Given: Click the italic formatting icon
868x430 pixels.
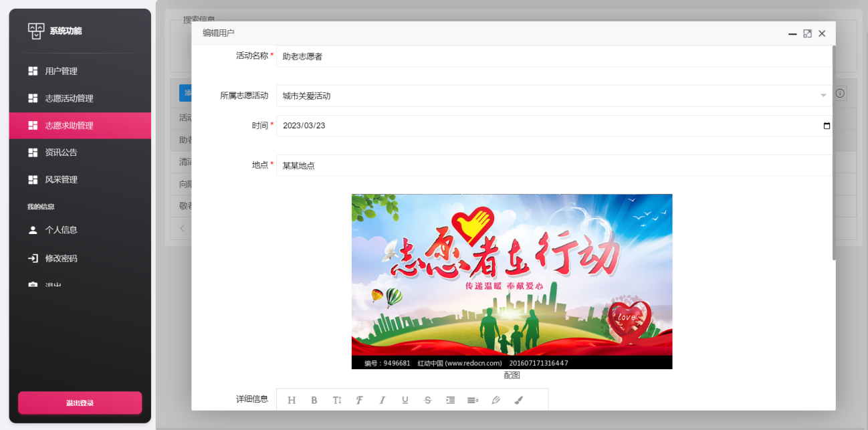Looking at the screenshot, I should click(383, 400).
